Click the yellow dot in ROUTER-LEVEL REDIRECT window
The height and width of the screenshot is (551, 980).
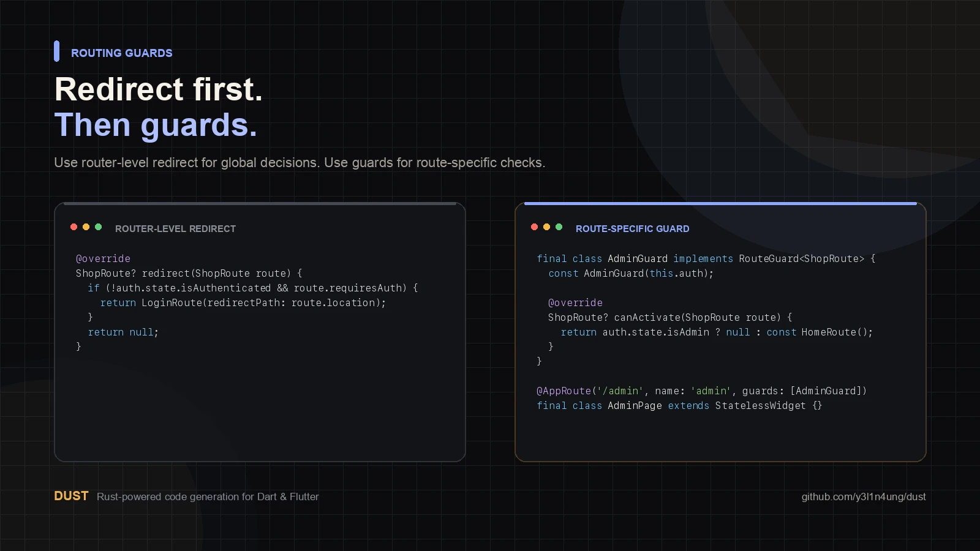tap(86, 227)
